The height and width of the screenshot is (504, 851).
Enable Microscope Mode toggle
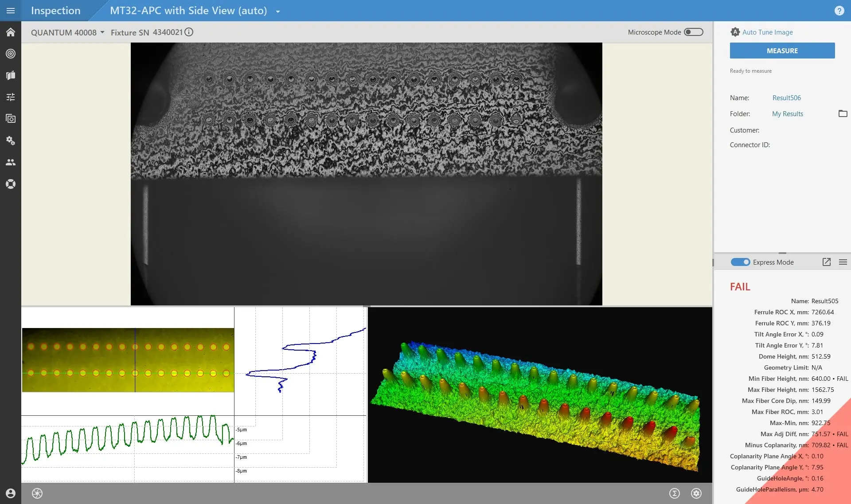pyautogui.click(x=693, y=32)
